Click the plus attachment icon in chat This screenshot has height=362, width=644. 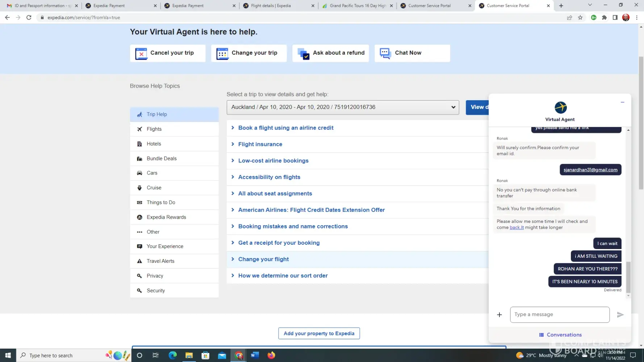(x=499, y=315)
